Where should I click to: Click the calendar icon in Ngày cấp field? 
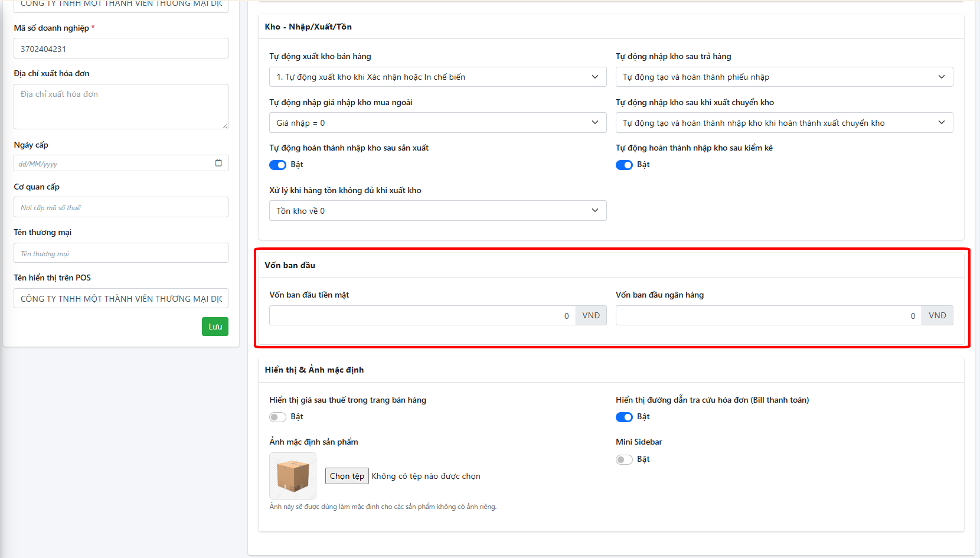218,163
